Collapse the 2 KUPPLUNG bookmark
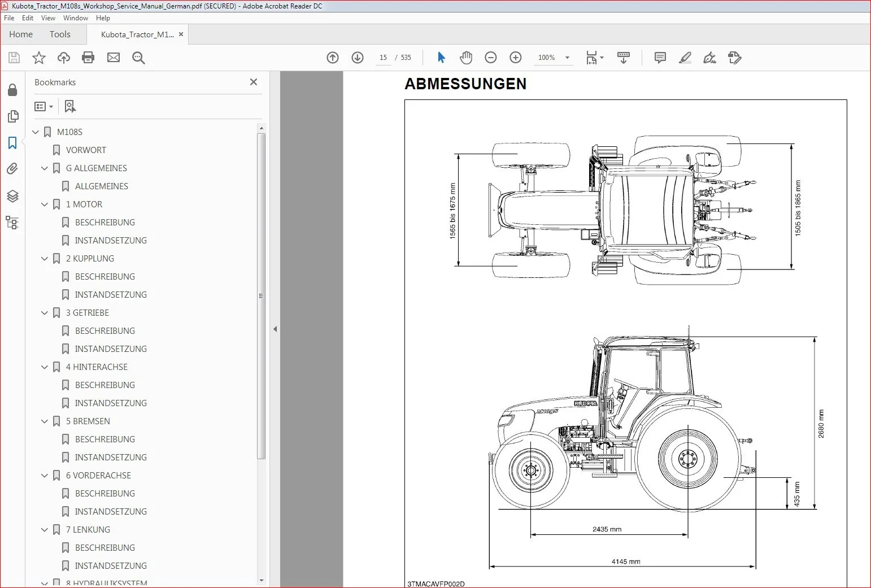This screenshot has height=588, width=871. click(45, 259)
